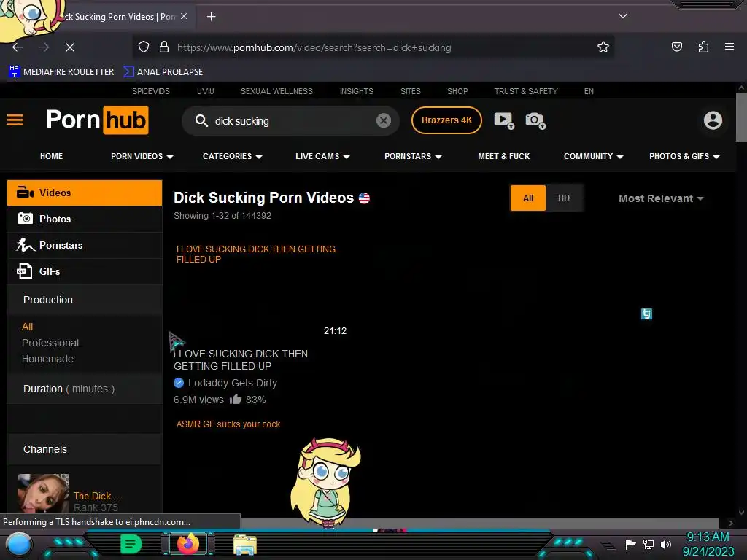Select the Photos sidebar tab

(85, 219)
